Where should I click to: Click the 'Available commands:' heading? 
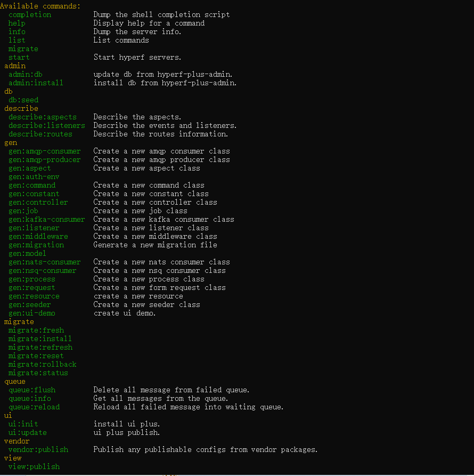[40, 6]
